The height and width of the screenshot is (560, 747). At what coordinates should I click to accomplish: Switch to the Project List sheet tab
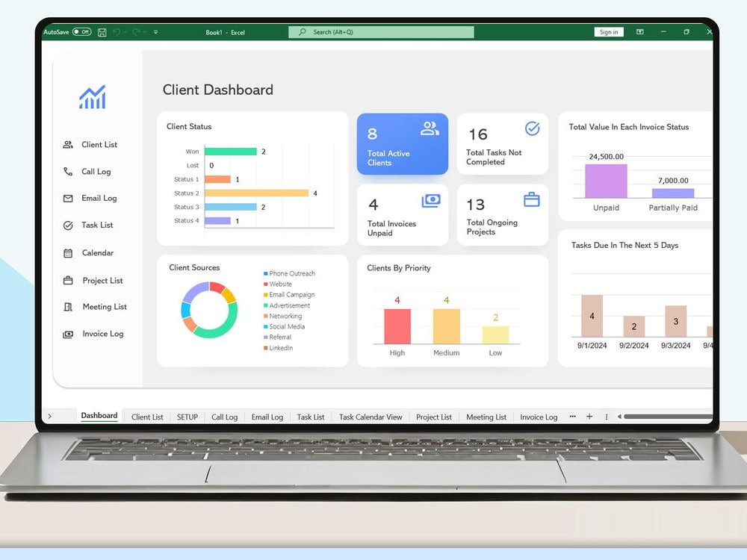pyautogui.click(x=434, y=417)
